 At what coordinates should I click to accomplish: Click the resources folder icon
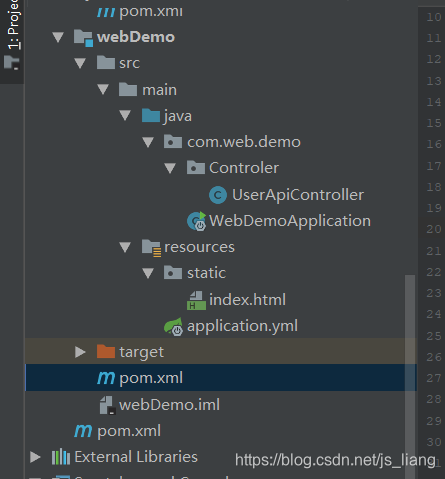click(151, 248)
